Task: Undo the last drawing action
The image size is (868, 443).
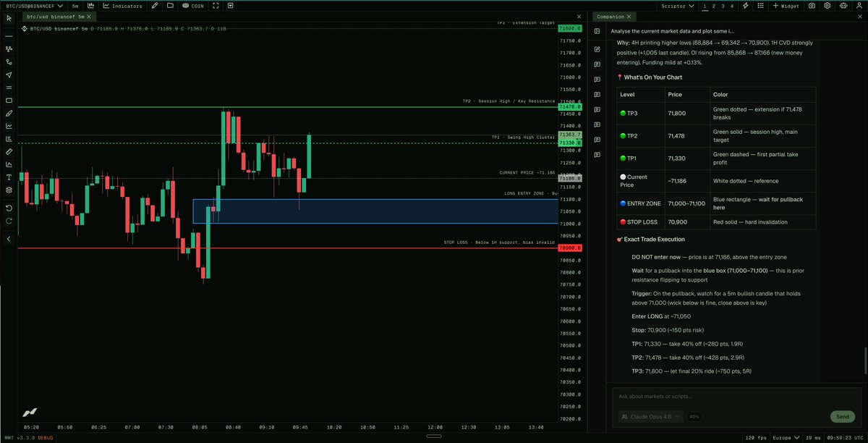Action: pos(9,208)
